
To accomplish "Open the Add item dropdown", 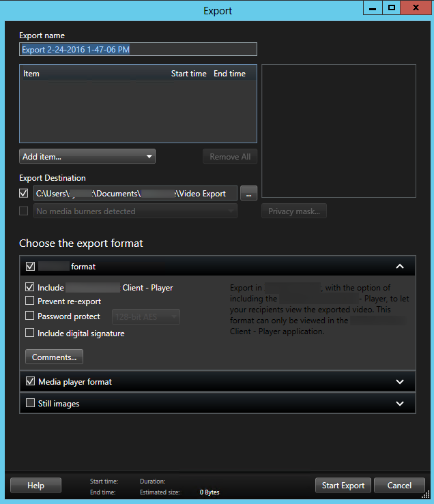I will pos(87,157).
